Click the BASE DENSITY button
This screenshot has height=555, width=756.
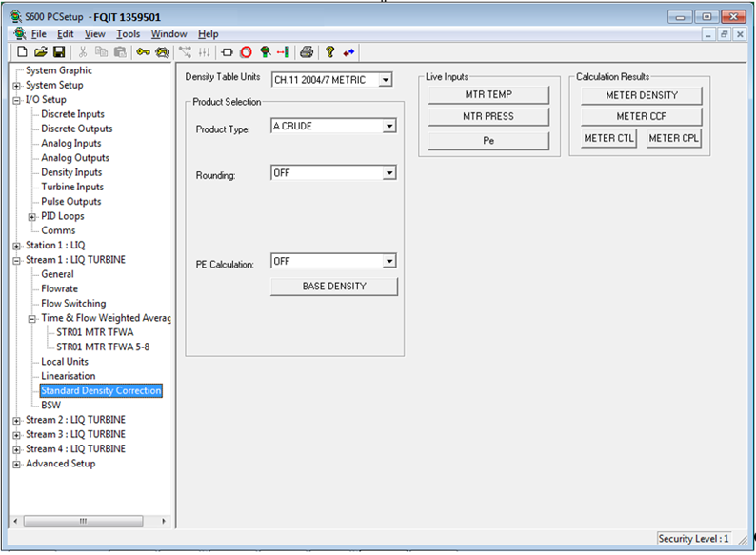pos(334,286)
